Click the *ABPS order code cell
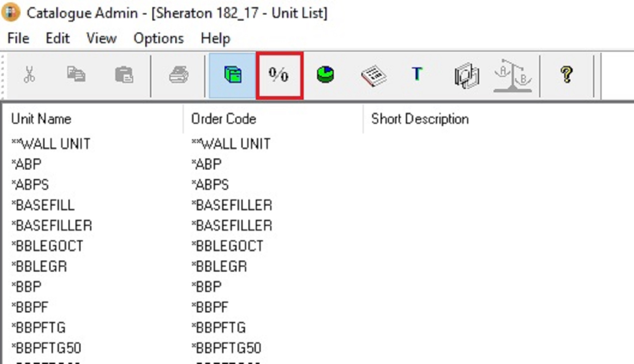Image resolution: width=634 pixels, height=364 pixels. (210, 185)
